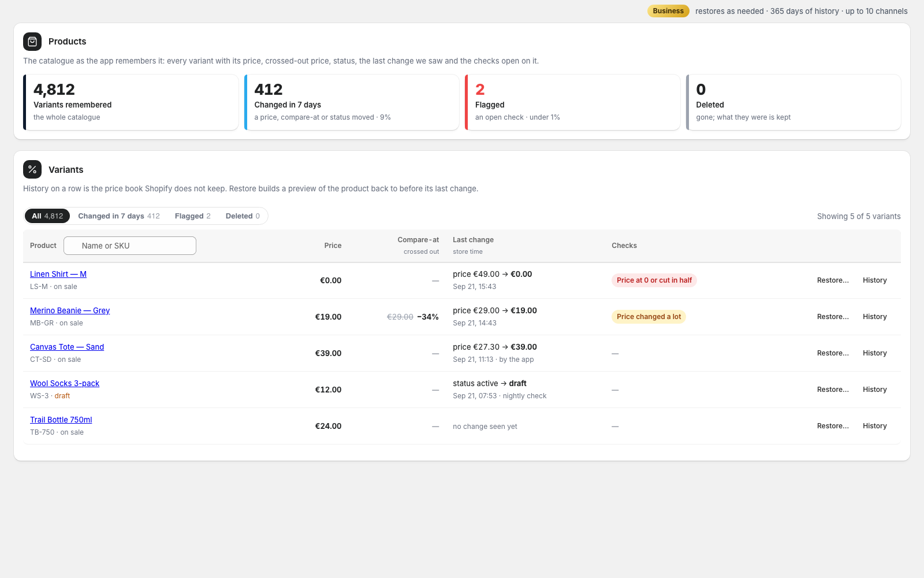Switch to Changed in 7 days tab
This screenshot has height=578, width=924.
coord(119,216)
